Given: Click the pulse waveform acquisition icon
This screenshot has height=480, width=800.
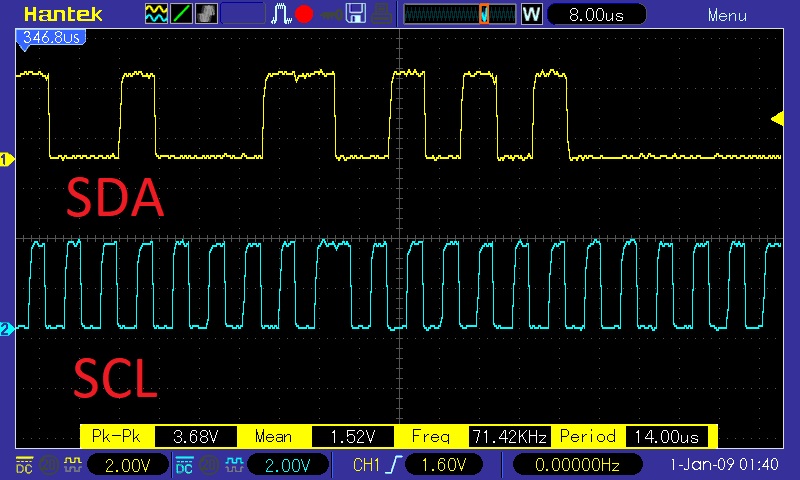Looking at the screenshot, I should coord(281,14).
